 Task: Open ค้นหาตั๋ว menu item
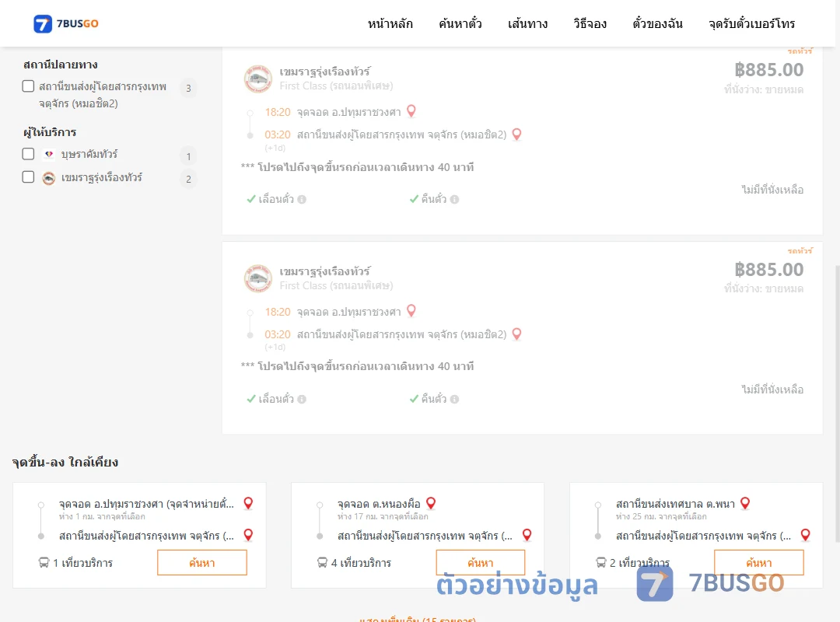coord(460,23)
